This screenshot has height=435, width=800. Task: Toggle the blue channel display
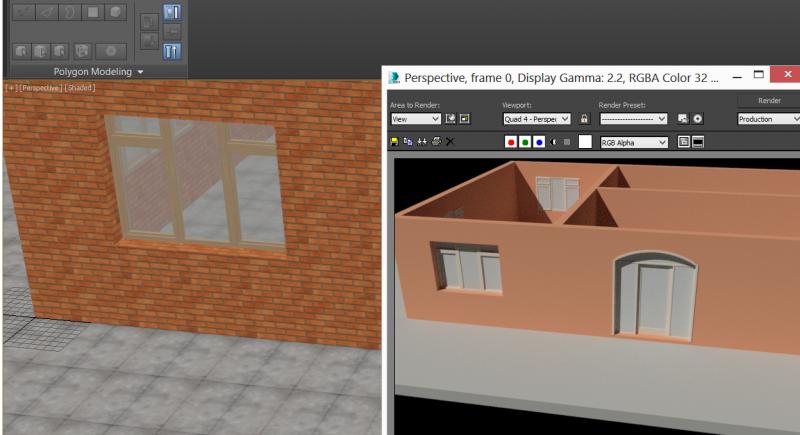539,142
